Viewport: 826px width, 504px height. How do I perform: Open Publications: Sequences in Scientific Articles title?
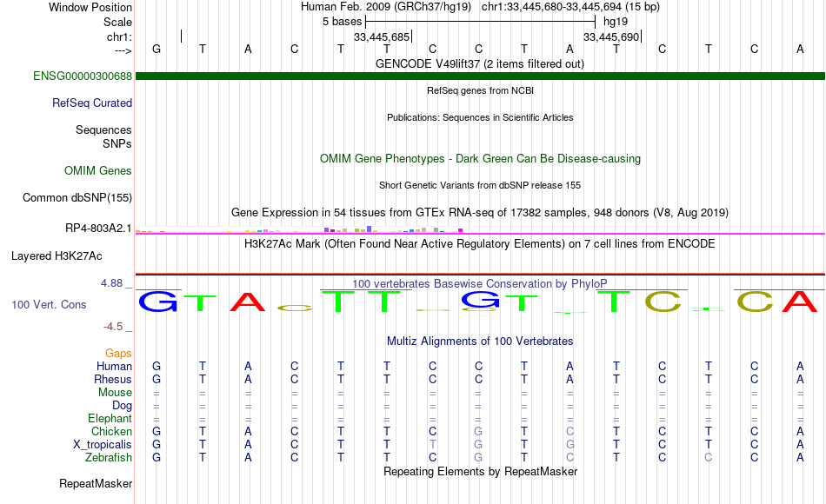480,117
